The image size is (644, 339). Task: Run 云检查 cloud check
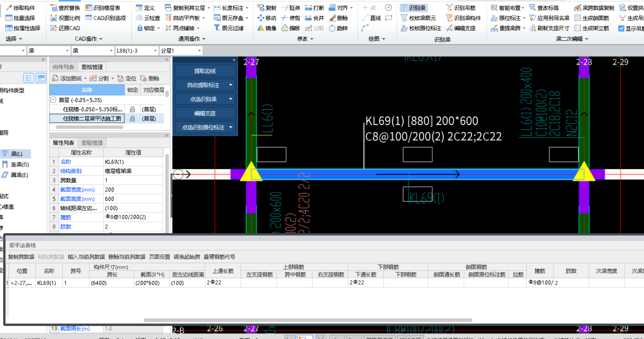coord(148,18)
